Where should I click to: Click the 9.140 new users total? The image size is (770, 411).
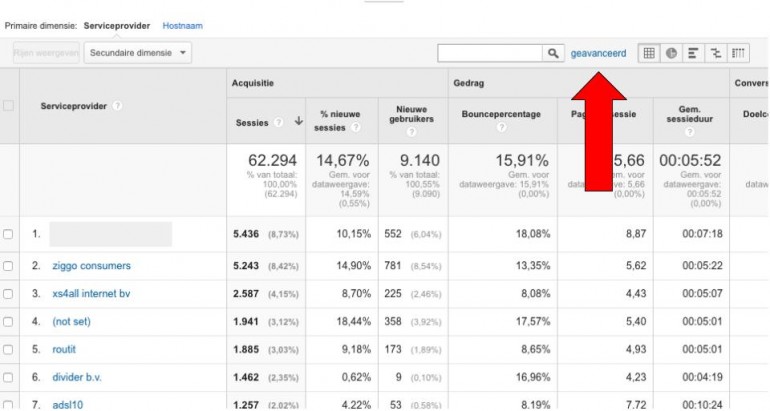418,160
